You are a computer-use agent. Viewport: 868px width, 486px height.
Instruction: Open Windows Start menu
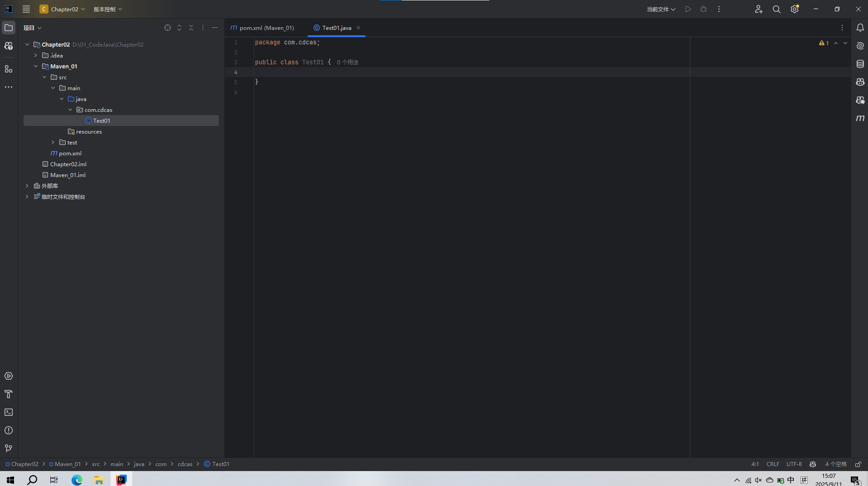[x=10, y=480]
